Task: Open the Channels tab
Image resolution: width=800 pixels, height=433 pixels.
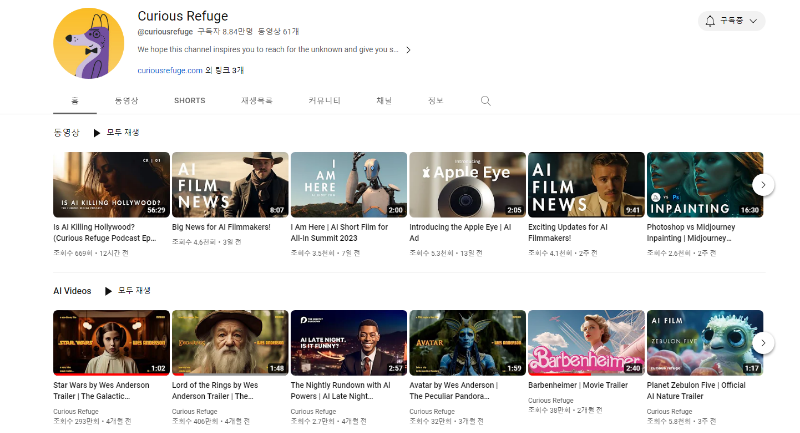Action: [384, 100]
